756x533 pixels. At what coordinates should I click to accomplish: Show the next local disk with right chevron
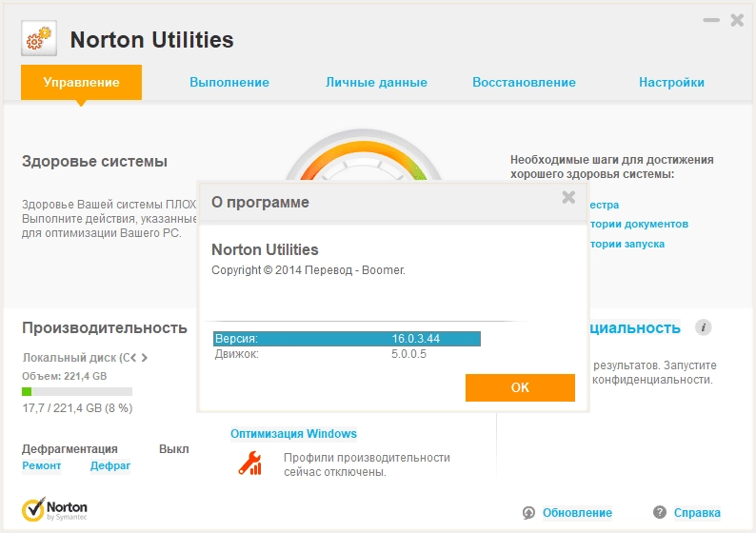[x=144, y=358]
